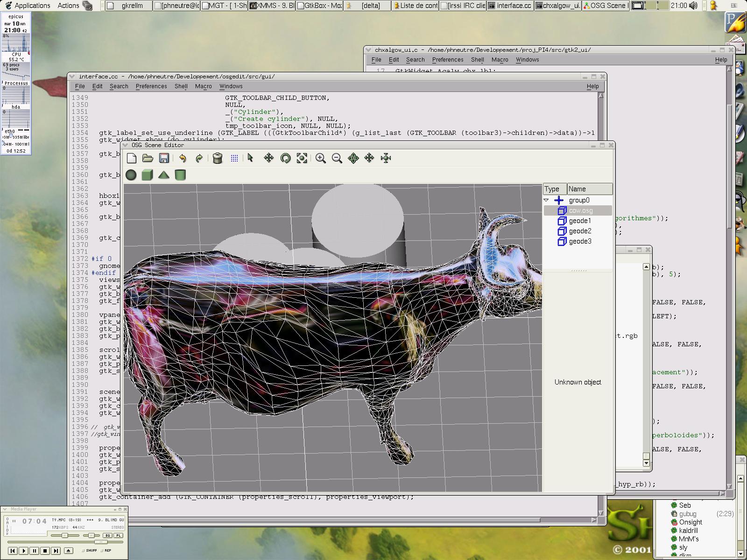Open a file with the folder icon in OSG Scene Editor

tap(148, 158)
